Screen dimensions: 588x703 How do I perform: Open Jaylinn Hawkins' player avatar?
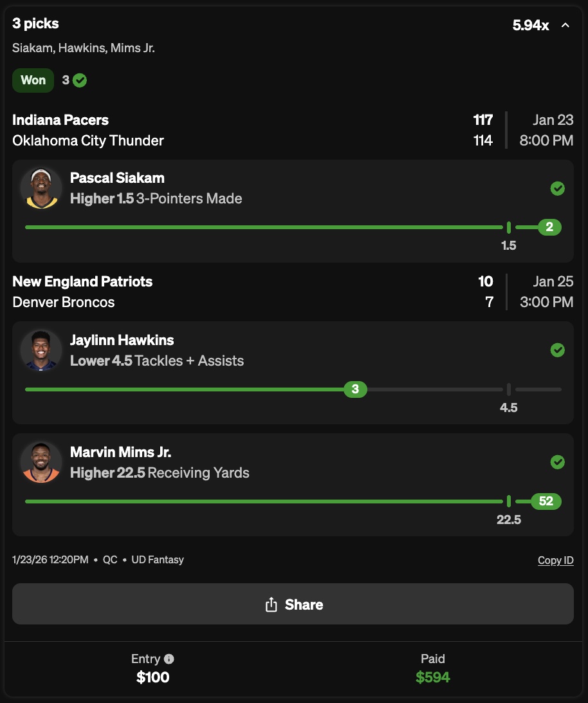(x=41, y=350)
